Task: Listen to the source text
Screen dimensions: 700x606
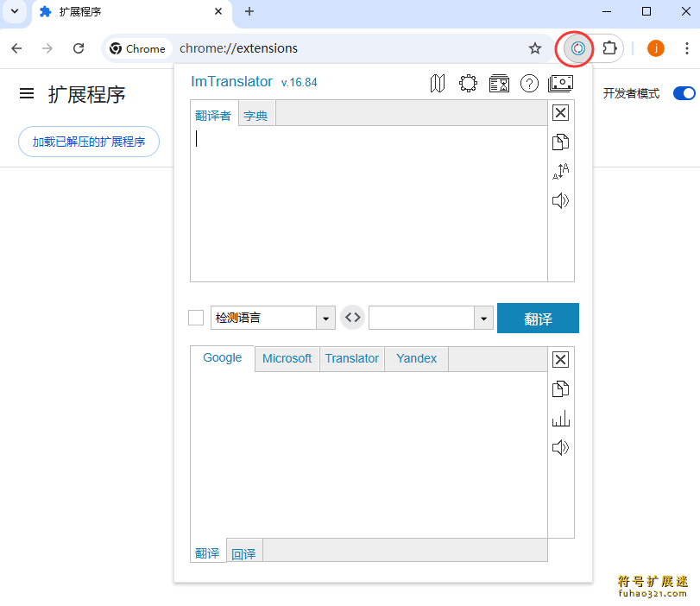Action: tap(560, 200)
